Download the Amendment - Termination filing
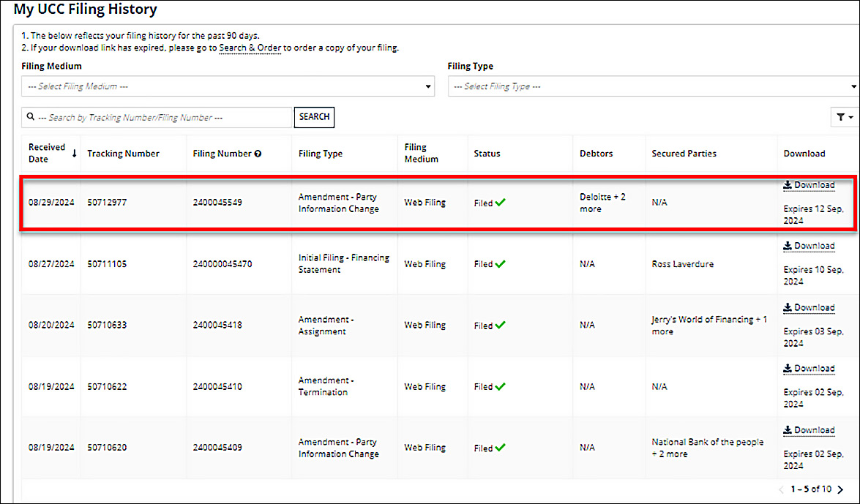The width and height of the screenshot is (860, 504). pos(809,368)
